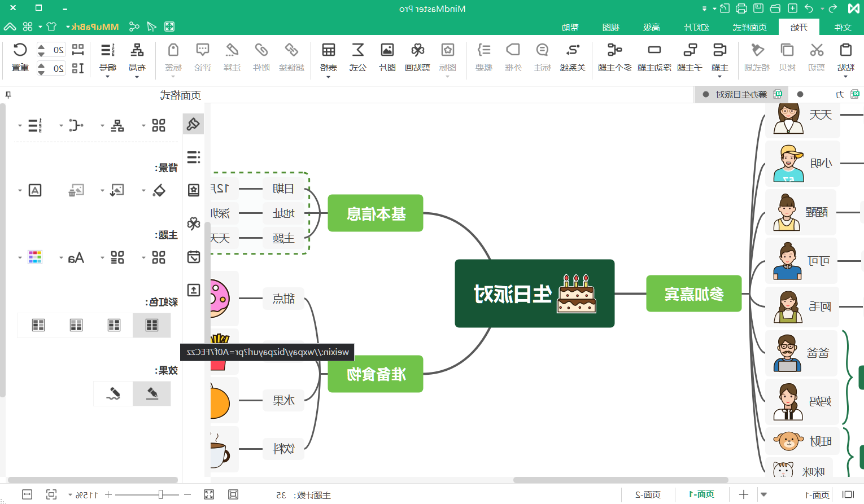Open the 剪贴画 (Clipart) clover icon in ribbon
The image size is (864, 504).
click(417, 50)
